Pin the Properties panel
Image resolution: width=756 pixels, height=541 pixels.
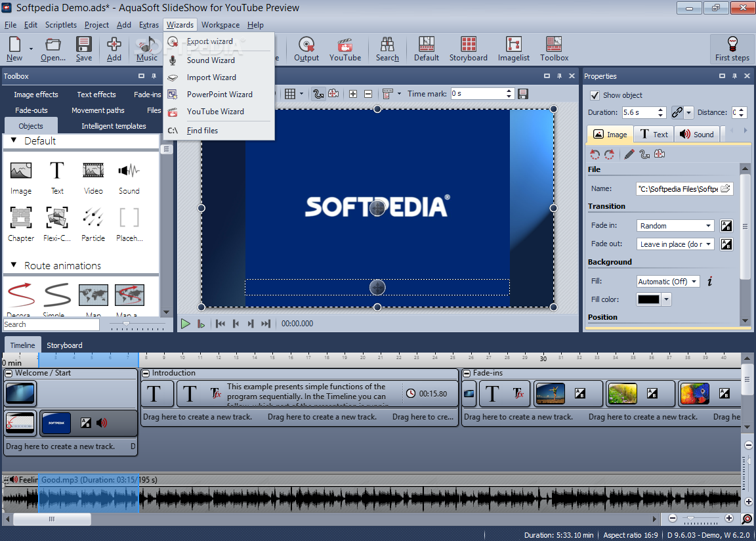pos(734,76)
